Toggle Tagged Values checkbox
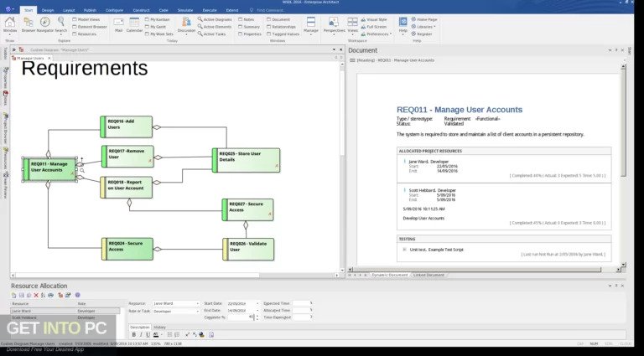 tap(268, 34)
